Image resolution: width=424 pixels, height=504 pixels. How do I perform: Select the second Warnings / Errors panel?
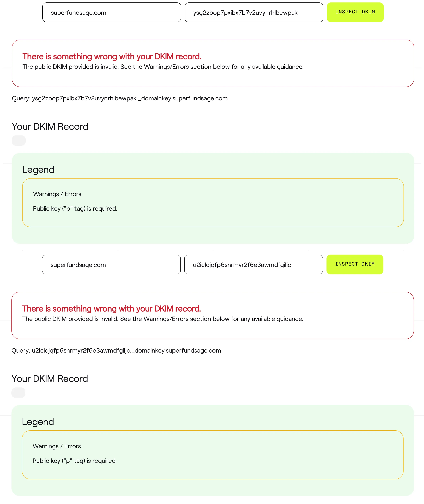click(212, 454)
